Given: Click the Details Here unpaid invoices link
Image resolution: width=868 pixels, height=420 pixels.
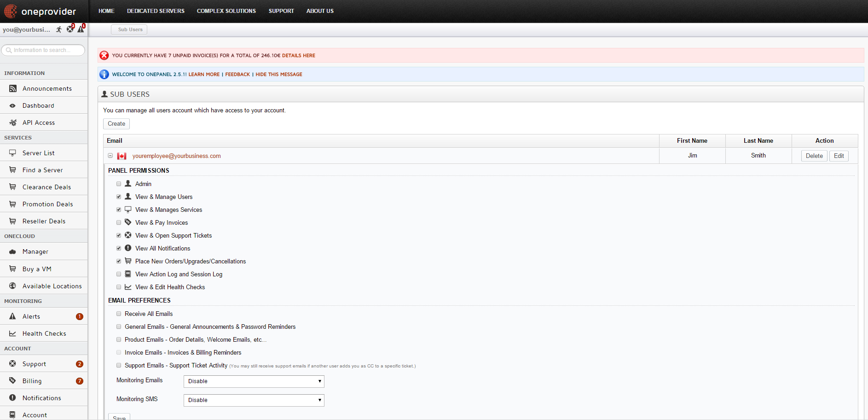Looking at the screenshot, I should point(298,55).
